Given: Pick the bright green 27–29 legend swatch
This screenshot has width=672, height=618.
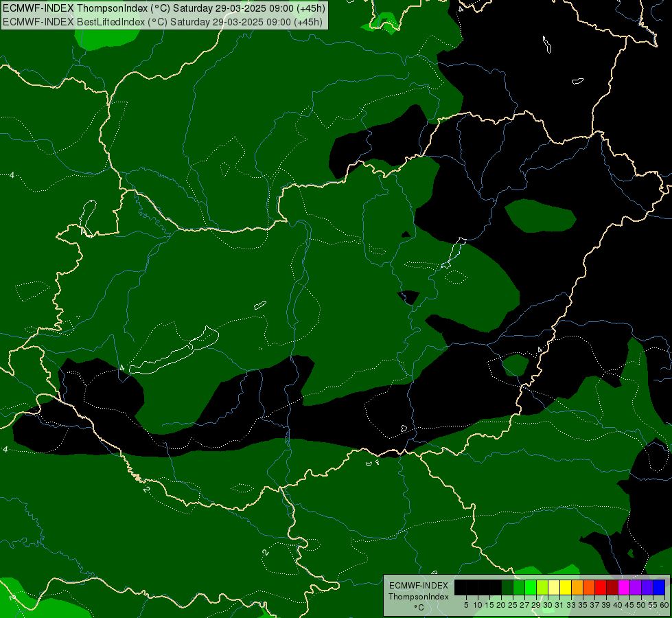Looking at the screenshot, I should [531, 587].
